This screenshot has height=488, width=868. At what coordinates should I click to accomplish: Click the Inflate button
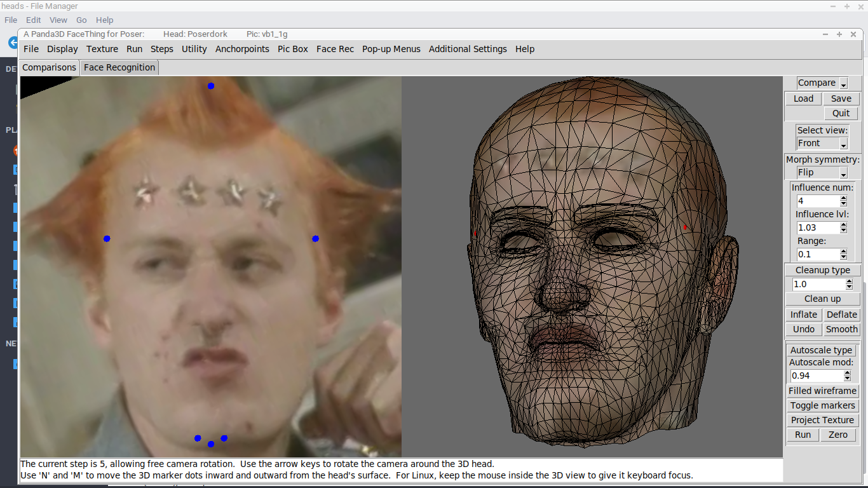tap(804, 315)
